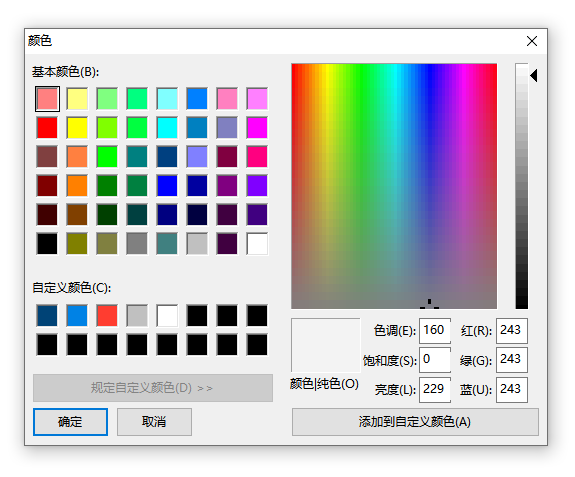This screenshot has width=575, height=477.
Task: Pick the yellow basic color swatch
Action: (77, 128)
